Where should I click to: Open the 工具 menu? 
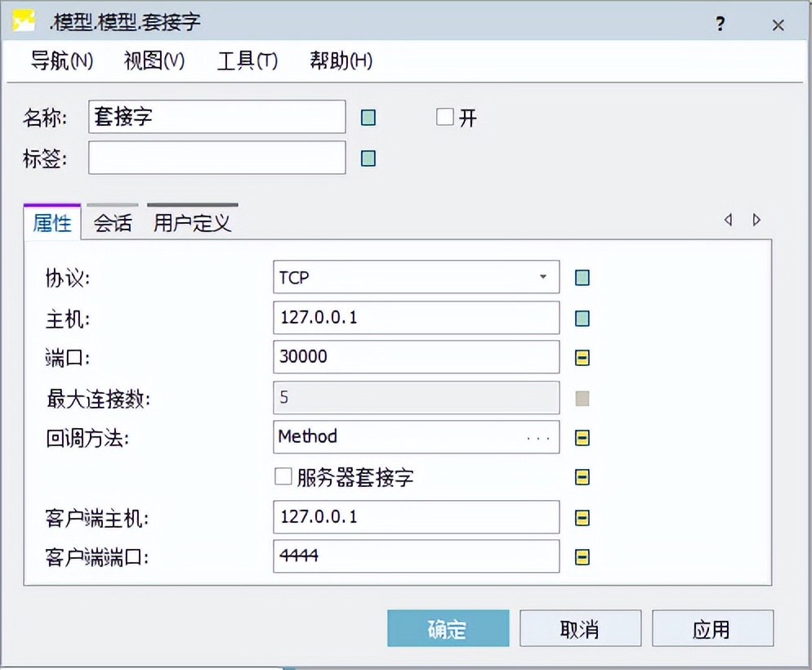pos(247,60)
